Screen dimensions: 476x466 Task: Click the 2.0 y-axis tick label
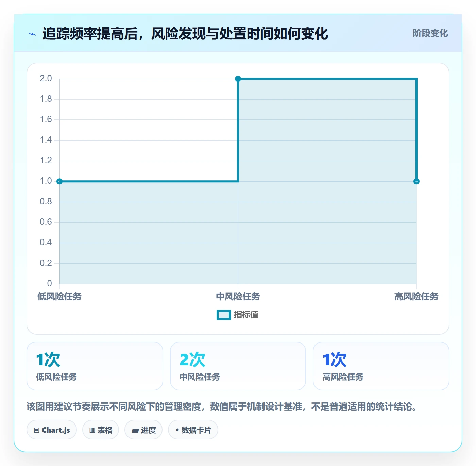click(46, 79)
